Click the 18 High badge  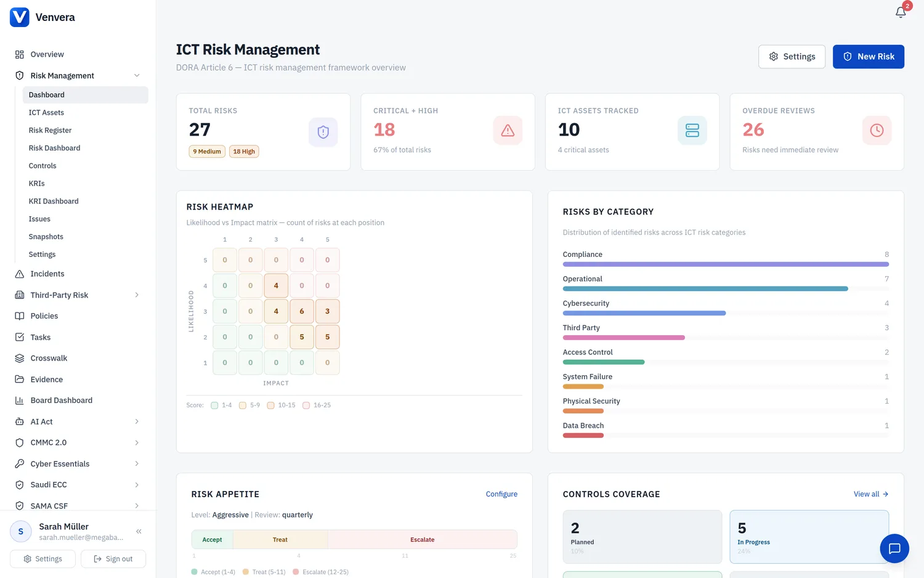[x=244, y=152]
